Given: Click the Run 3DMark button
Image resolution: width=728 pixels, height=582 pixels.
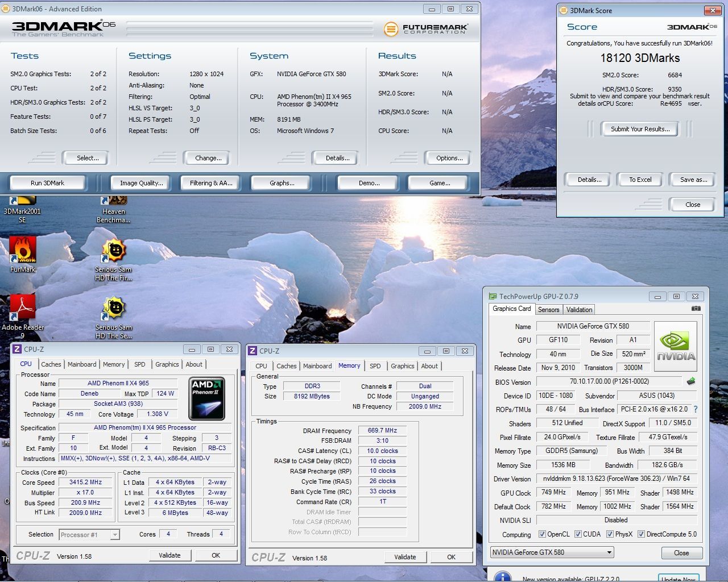Looking at the screenshot, I should pos(48,183).
